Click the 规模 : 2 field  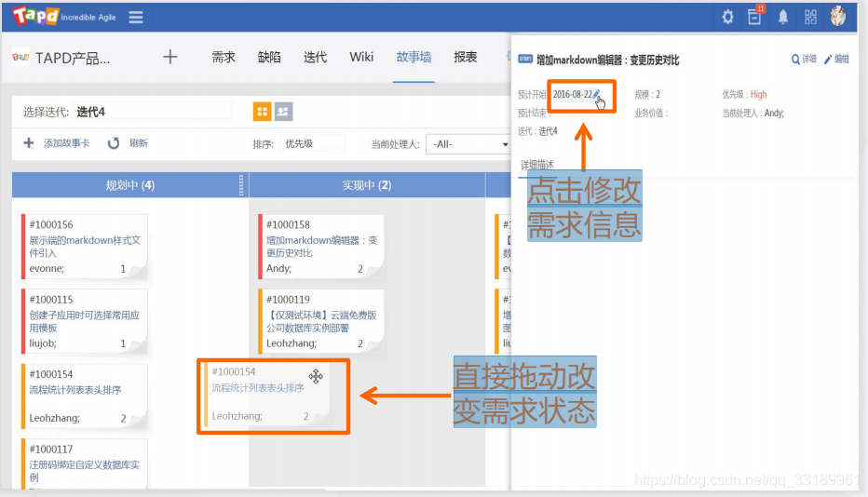pyautogui.click(x=647, y=94)
